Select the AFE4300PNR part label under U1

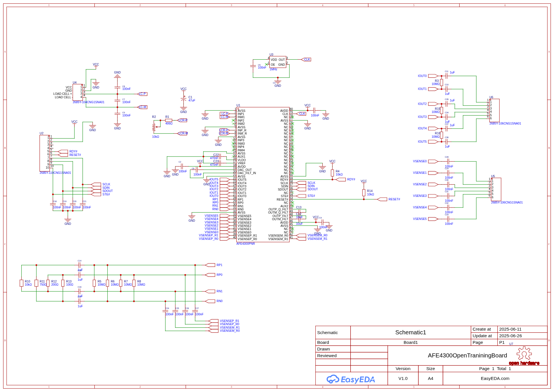pos(246,244)
